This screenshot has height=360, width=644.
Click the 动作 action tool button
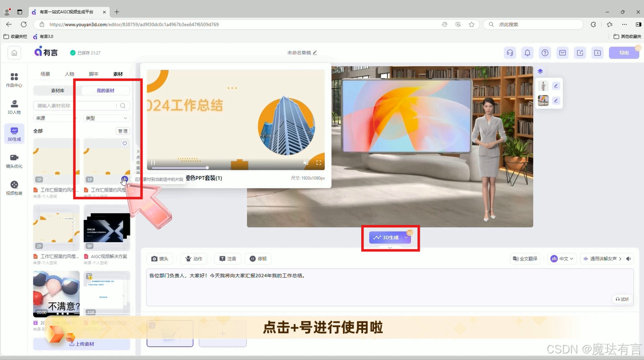click(194, 258)
